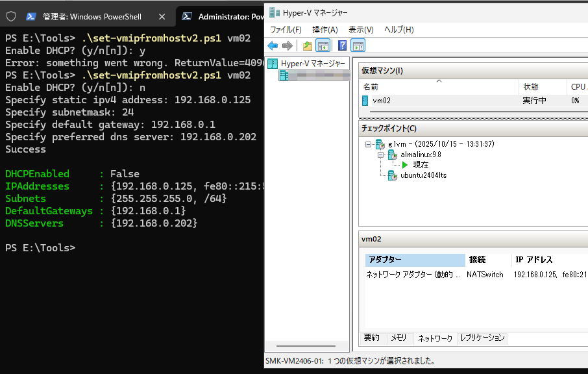
Task: Click the 接続 column header
Action: coord(488,260)
